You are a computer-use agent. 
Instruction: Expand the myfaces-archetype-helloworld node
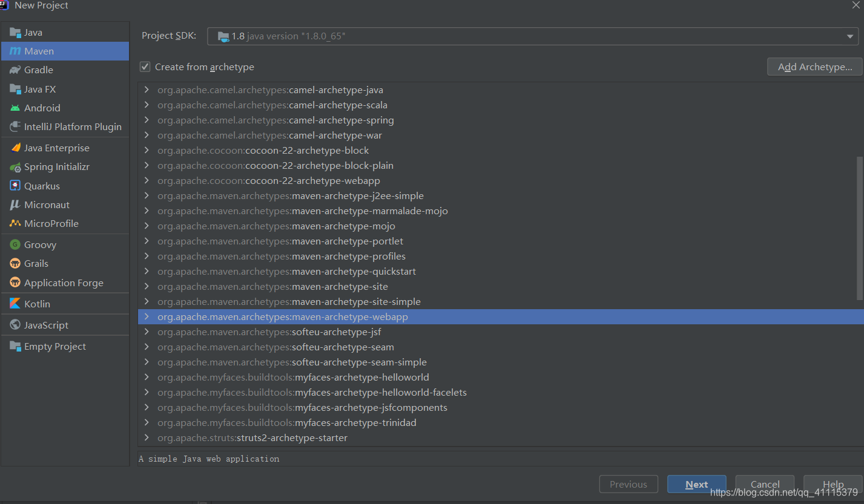click(x=147, y=377)
